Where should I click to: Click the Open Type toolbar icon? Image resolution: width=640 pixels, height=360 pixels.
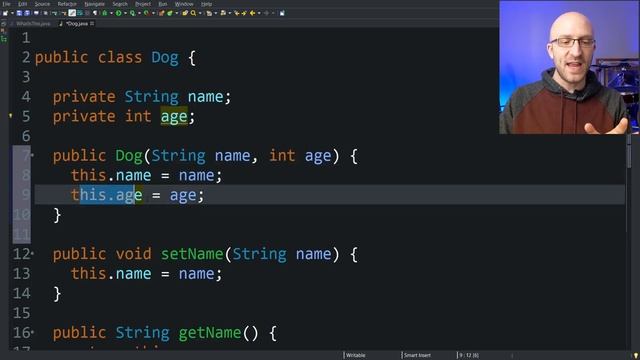click(185, 13)
